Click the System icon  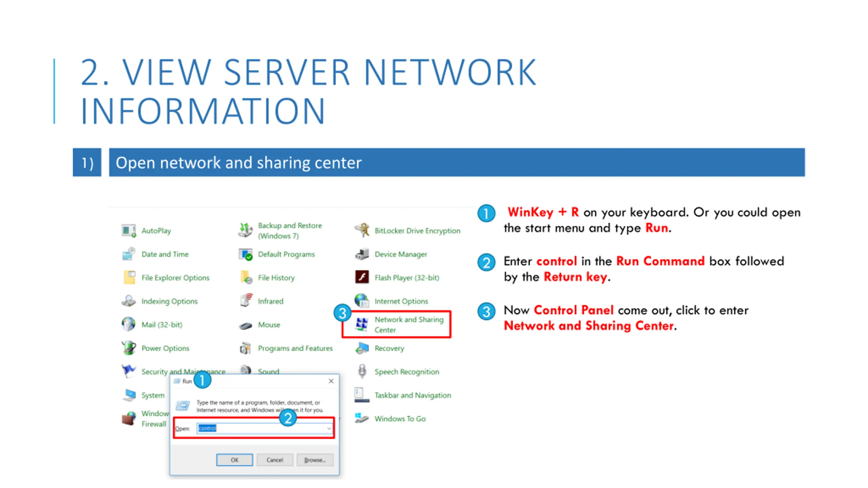point(129,395)
